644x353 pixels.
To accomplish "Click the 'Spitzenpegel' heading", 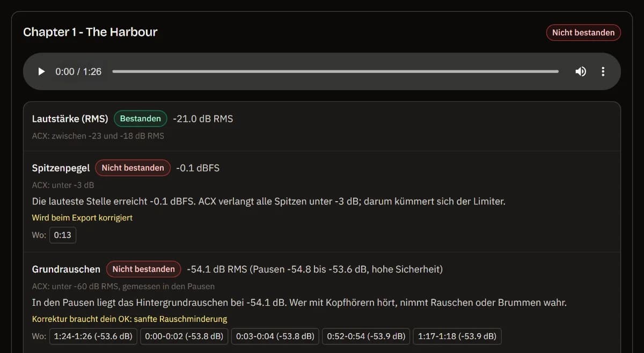I will (61, 168).
